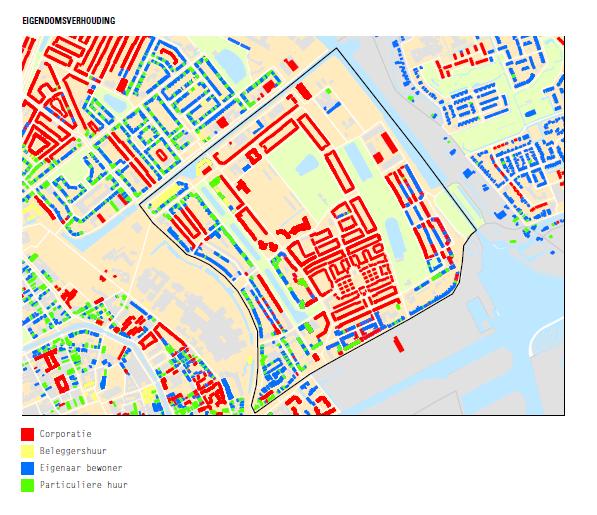Click the long red rectangular block beside the central park
597x515 pixels.
(x=339, y=171)
